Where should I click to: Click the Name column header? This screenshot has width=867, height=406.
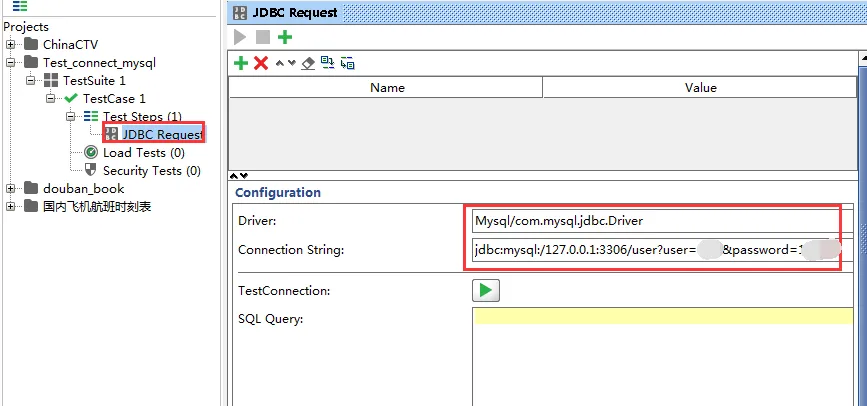coord(386,87)
